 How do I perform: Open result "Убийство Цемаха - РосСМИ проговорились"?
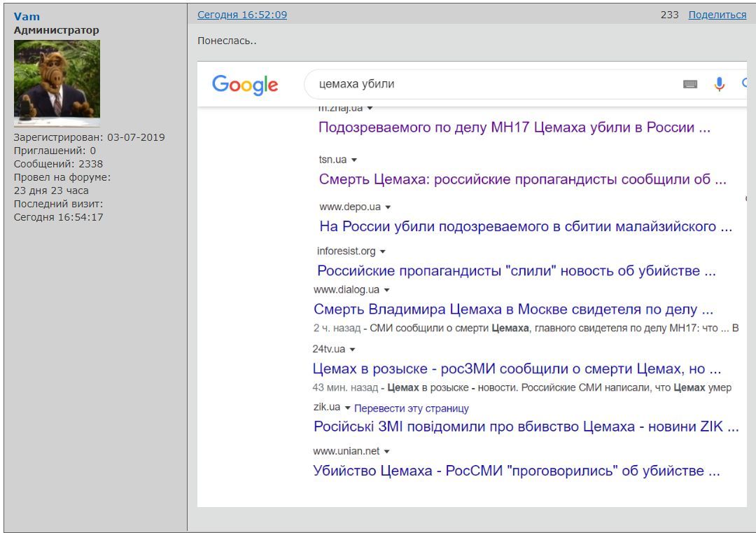pos(517,470)
